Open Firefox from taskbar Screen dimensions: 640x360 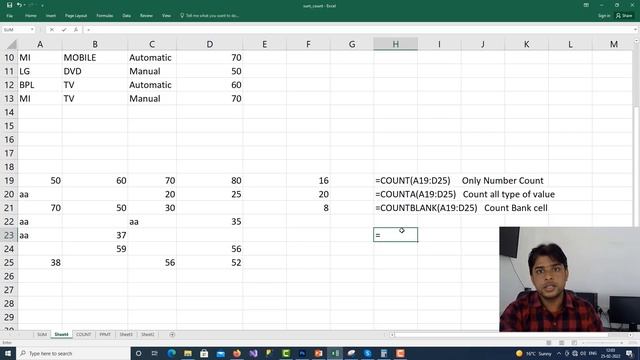click(x=237, y=353)
